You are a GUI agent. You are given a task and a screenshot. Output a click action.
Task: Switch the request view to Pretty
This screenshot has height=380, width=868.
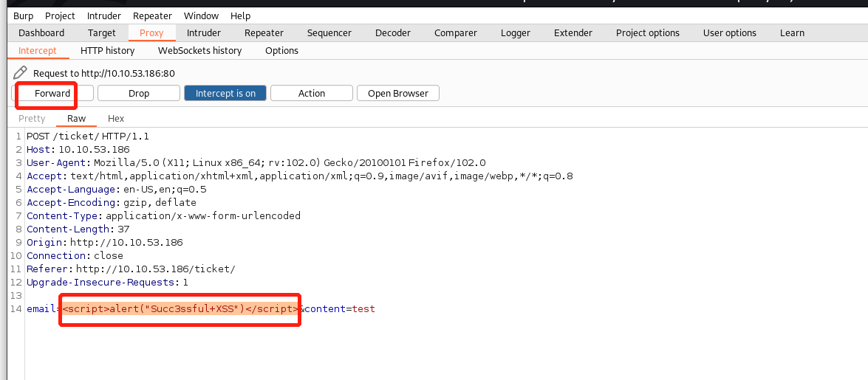32,118
